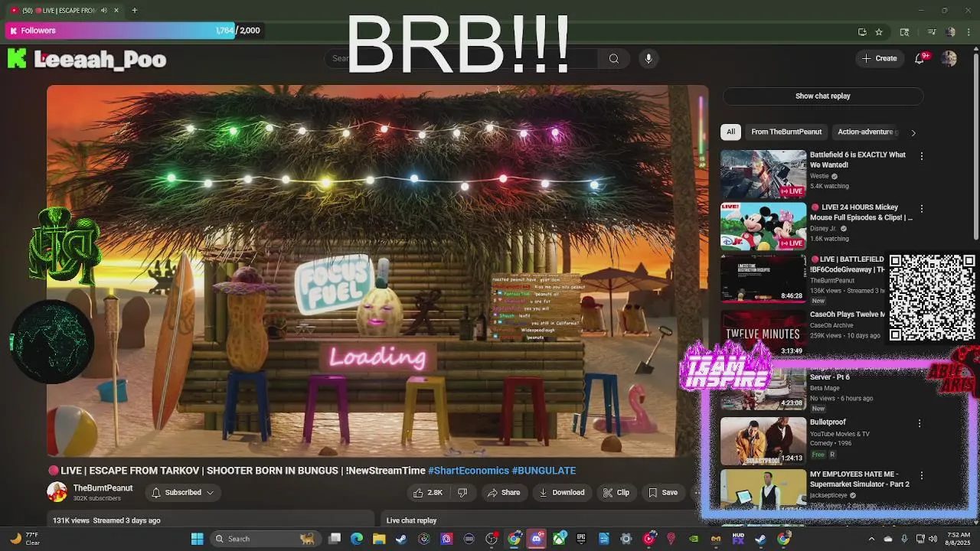The width and height of the screenshot is (980, 551).
Task: Select the Action-adventure chip
Action: 865,132
